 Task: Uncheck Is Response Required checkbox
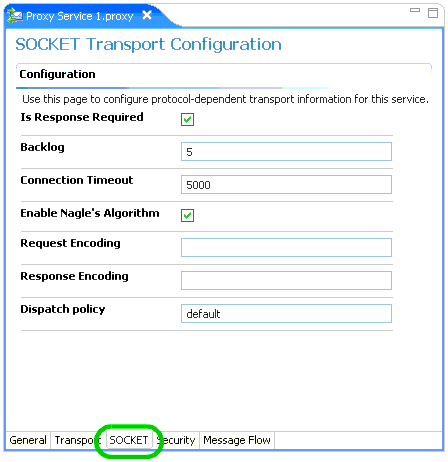coord(187,119)
